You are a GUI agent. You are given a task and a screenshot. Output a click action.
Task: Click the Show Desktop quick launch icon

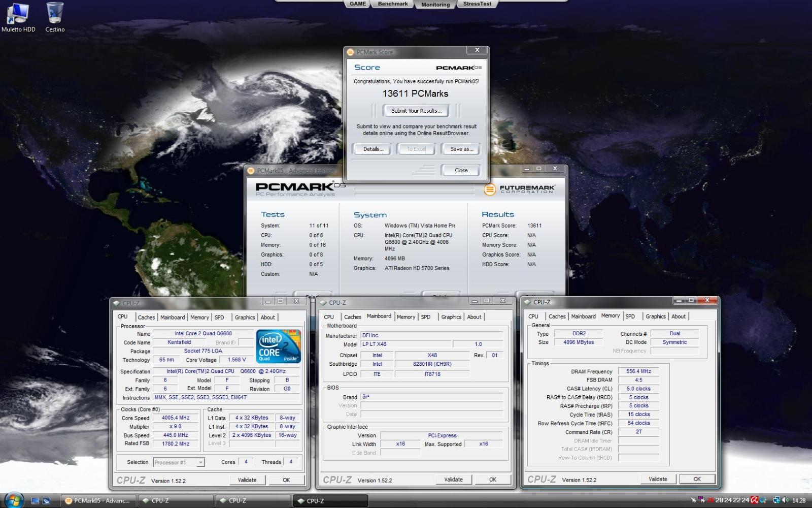[36, 501]
